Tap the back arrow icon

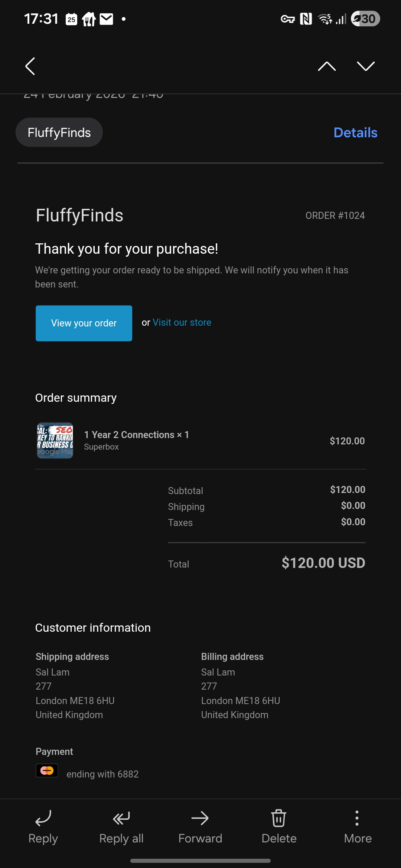point(30,66)
